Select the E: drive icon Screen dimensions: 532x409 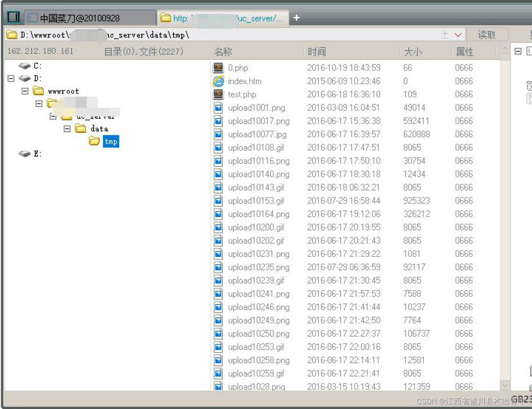click(x=25, y=154)
